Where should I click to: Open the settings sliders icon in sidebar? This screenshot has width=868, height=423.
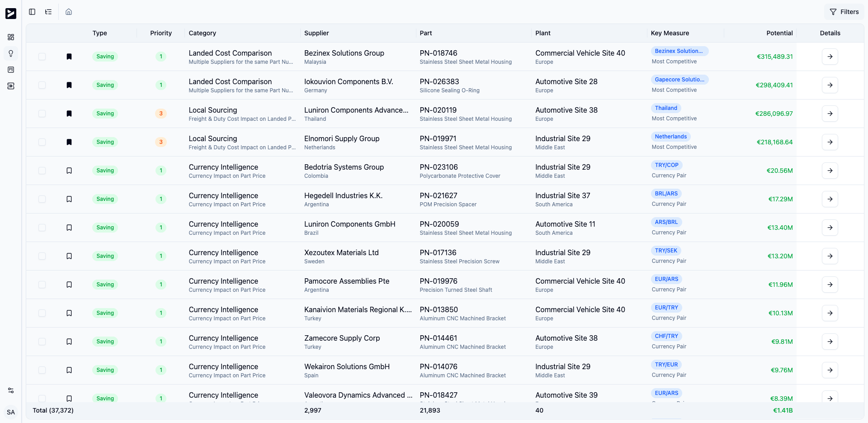click(11, 390)
